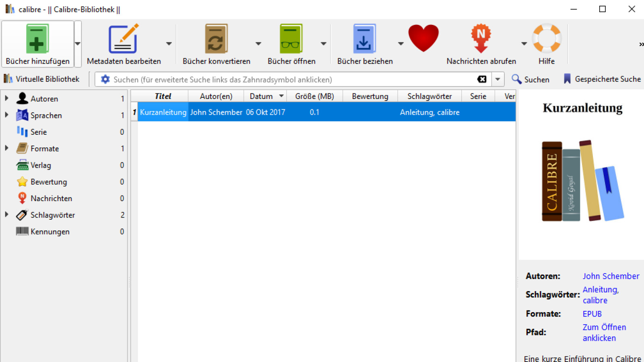This screenshot has height=362, width=644.
Task: Open dropdown arrow next to Nachrichten abrufen
Action: [x=524, y=43]
